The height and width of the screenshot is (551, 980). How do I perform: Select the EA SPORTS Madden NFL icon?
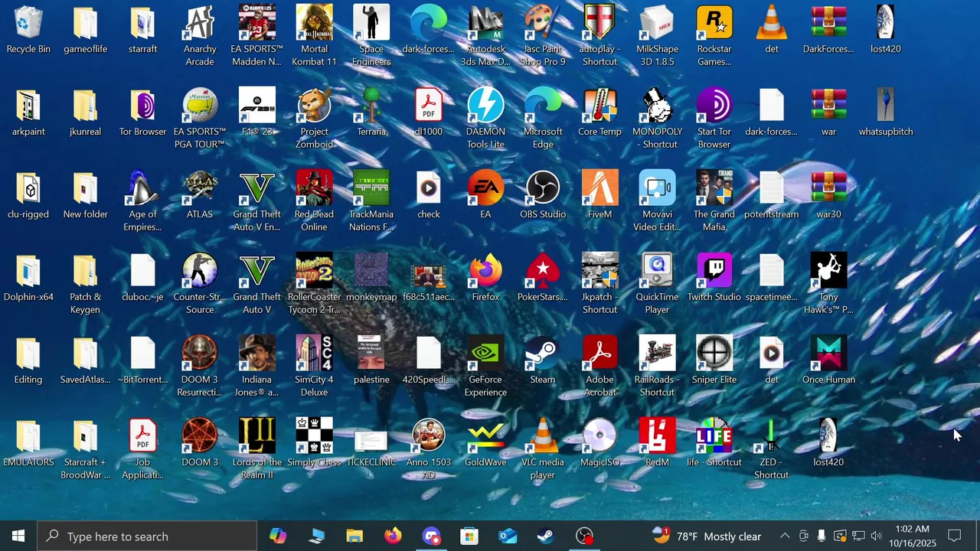257,35
